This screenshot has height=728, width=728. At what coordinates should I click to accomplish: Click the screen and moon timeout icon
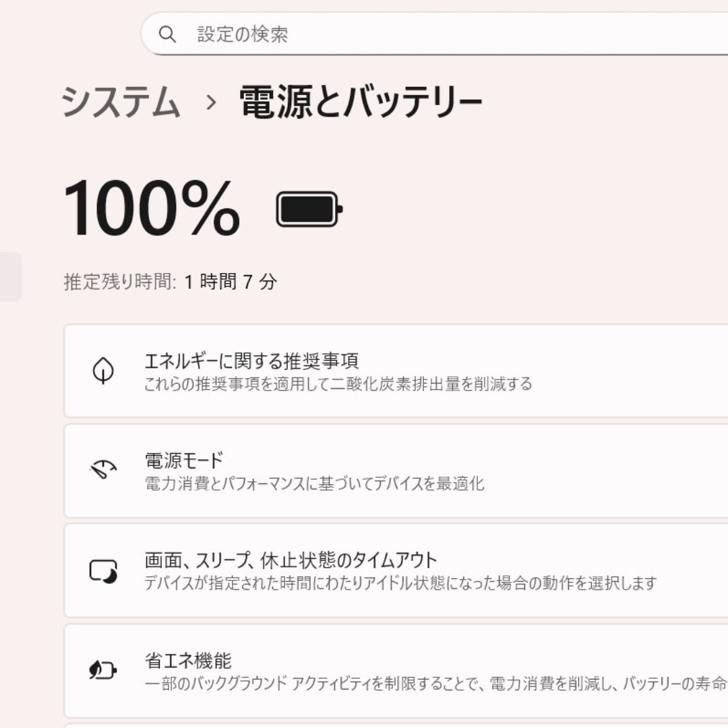click(103, 571)
